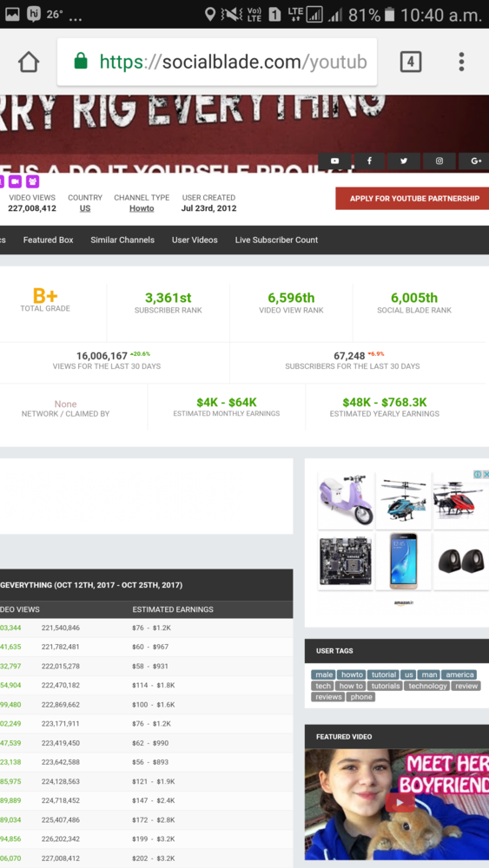Select the 3,361st subscriber rank value

click(169, 298)
